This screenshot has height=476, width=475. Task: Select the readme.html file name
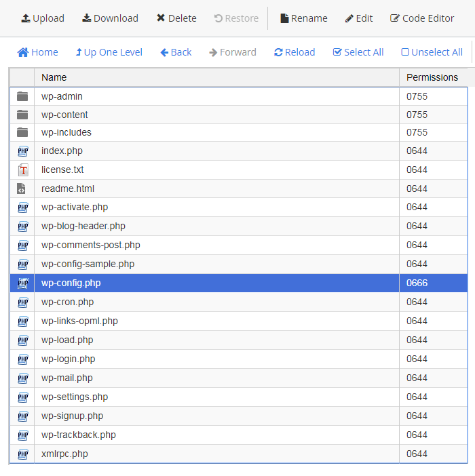pos(68,189)
